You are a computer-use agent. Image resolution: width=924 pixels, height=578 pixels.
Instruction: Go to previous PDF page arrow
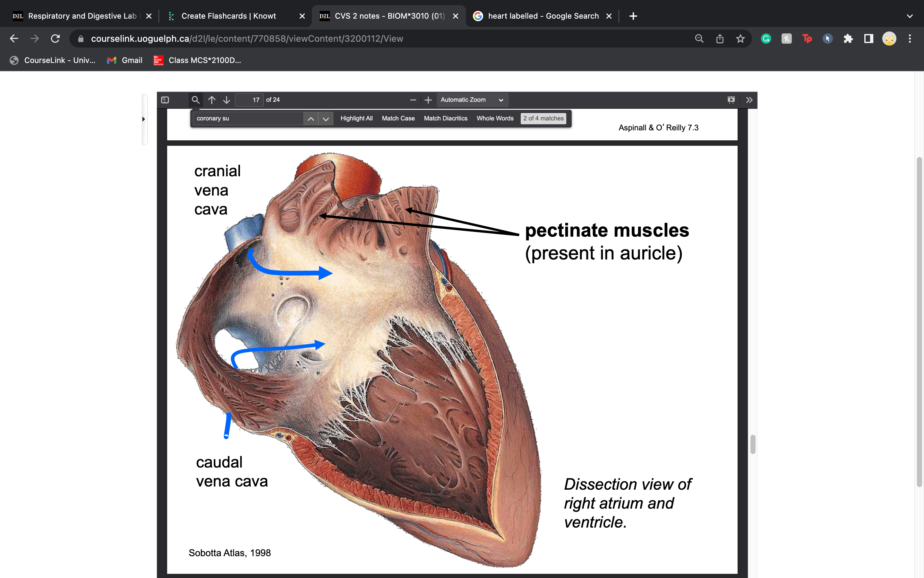212,100
